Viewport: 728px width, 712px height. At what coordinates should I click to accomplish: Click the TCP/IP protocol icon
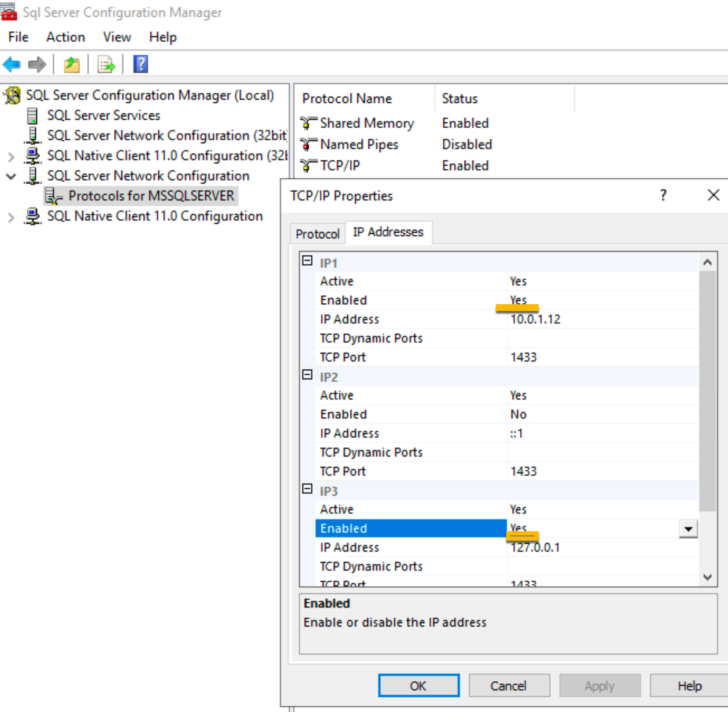[x=308, y=165]
